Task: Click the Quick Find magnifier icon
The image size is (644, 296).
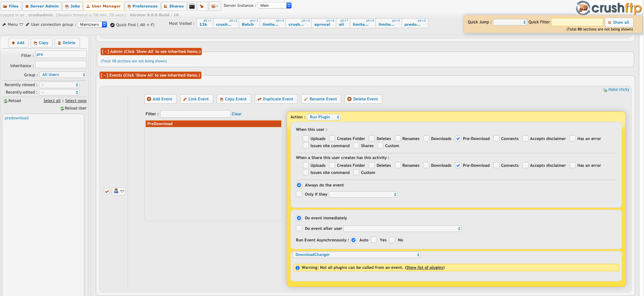Action: point(112,25)
